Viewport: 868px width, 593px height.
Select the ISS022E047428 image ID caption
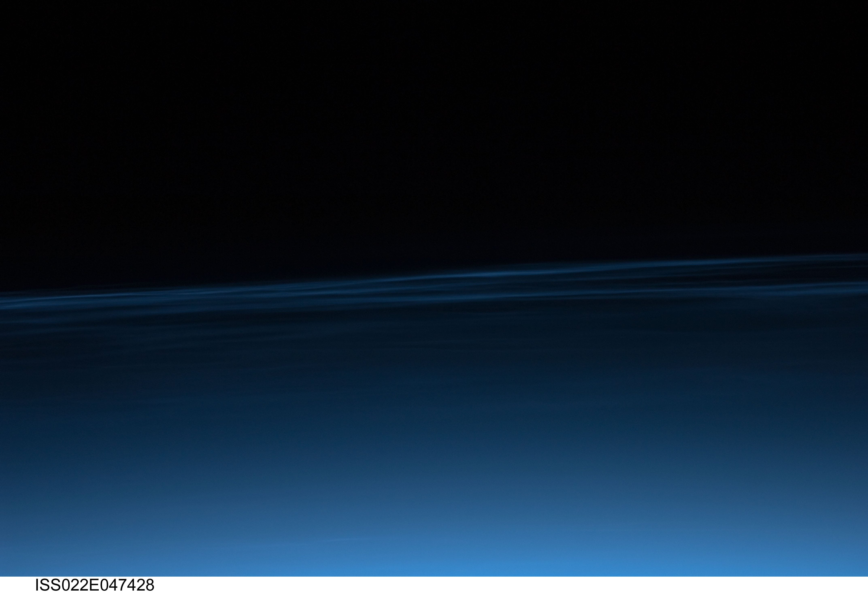95,585
